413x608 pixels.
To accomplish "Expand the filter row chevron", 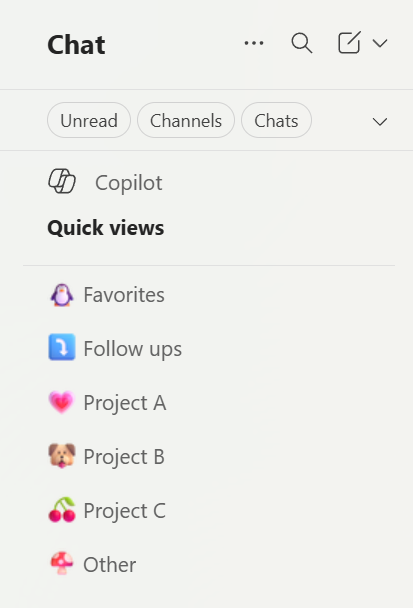I will point(380,122).
